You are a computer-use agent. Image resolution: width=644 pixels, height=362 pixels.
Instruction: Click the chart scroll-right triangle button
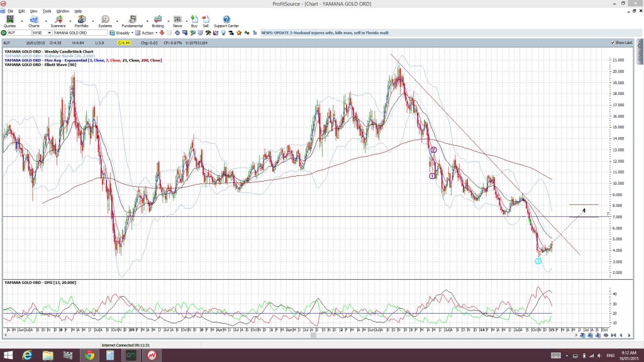click(629, 336)
